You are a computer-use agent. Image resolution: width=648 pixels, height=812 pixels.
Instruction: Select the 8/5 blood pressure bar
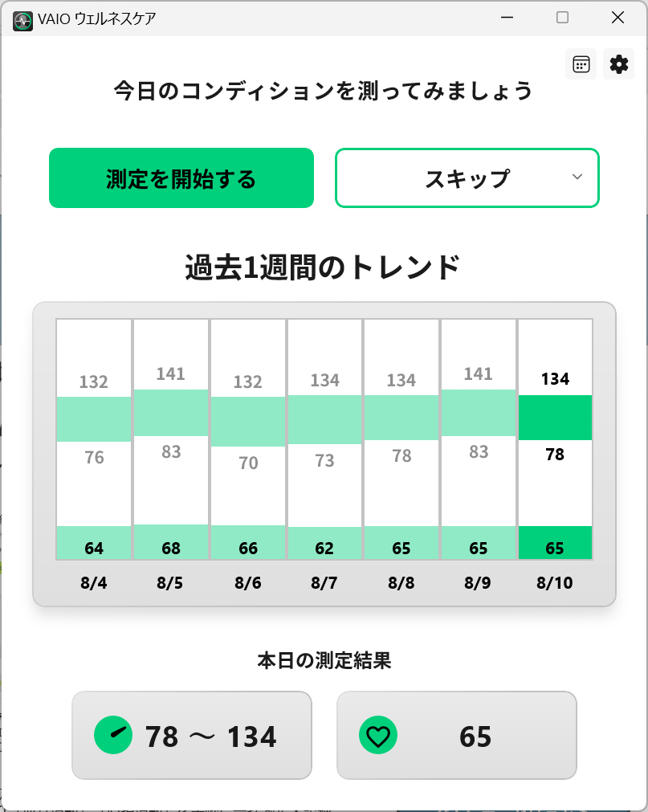coord(171,413)
